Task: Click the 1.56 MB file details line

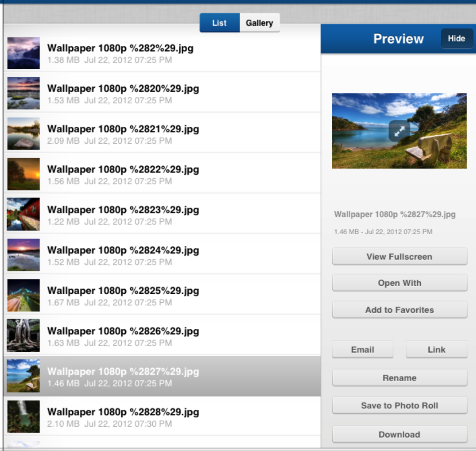Action: pos(110,181)
